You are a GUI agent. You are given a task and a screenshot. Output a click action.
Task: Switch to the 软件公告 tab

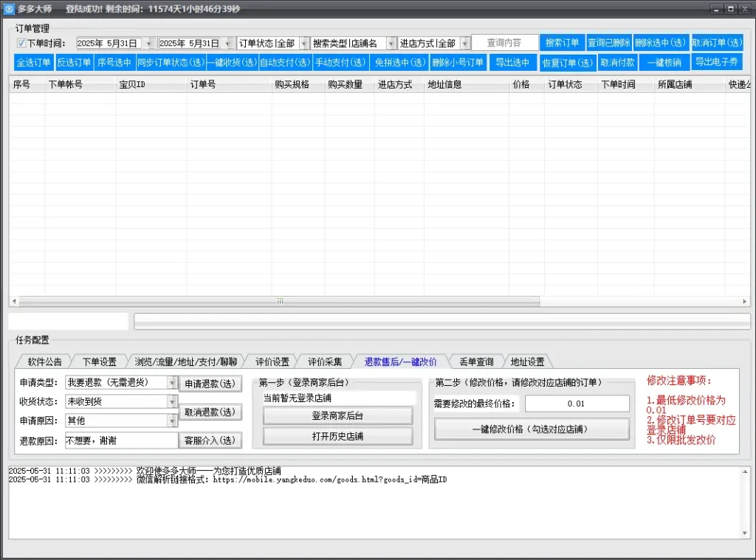44,362
